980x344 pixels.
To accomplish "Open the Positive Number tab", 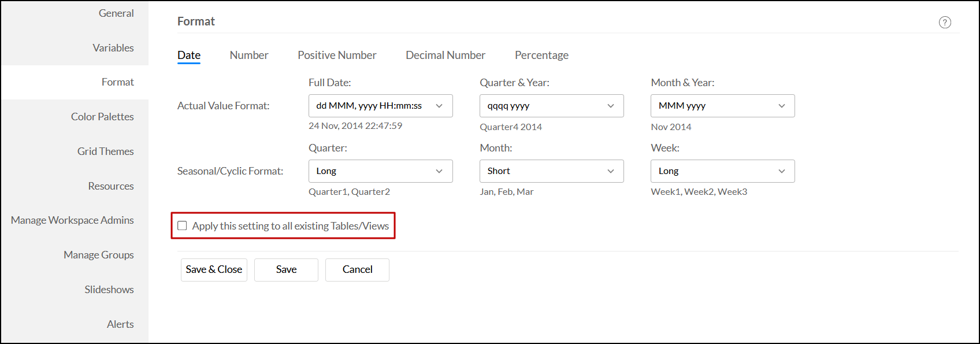I will click(337, 56).
